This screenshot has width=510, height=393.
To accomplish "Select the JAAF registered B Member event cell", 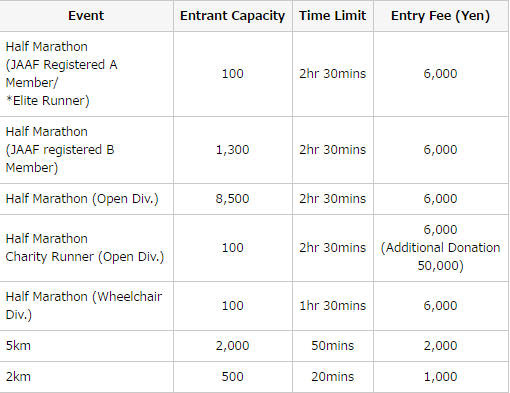I will tap(86, 150).
